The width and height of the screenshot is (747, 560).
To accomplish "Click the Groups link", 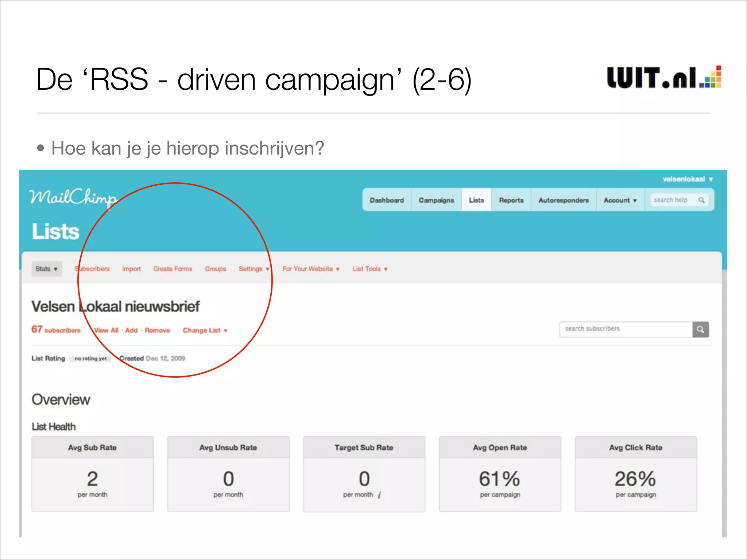I will tap(215, 269).
